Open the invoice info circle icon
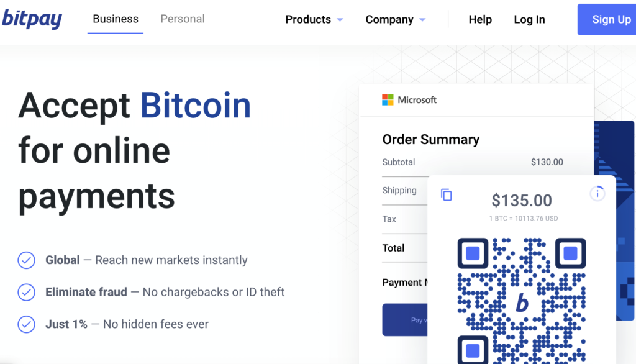The width and height of the screenshot is (636, 364). coord(597,194)
